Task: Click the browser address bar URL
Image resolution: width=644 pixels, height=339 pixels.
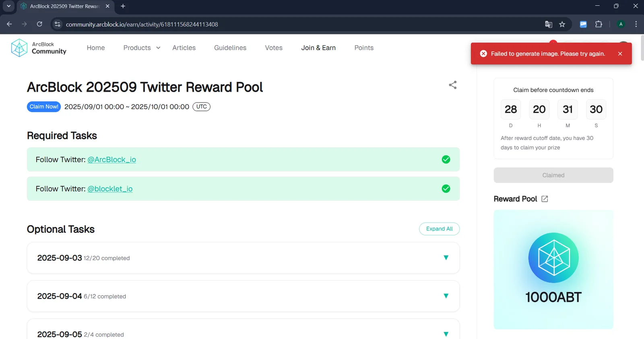Action: 142,24
